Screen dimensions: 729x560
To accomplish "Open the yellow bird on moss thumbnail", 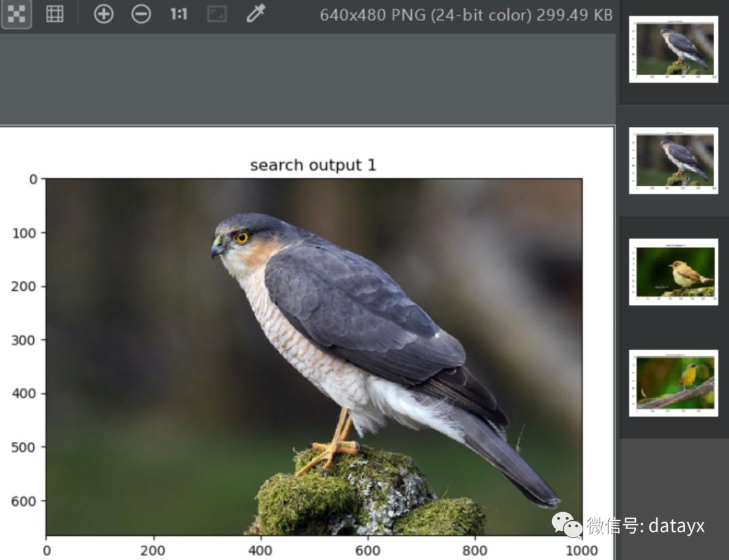I will [x=673, y=272].
